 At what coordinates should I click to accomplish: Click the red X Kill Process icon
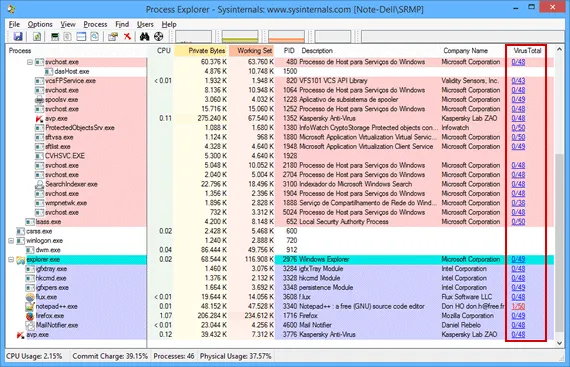coord(127,36)
